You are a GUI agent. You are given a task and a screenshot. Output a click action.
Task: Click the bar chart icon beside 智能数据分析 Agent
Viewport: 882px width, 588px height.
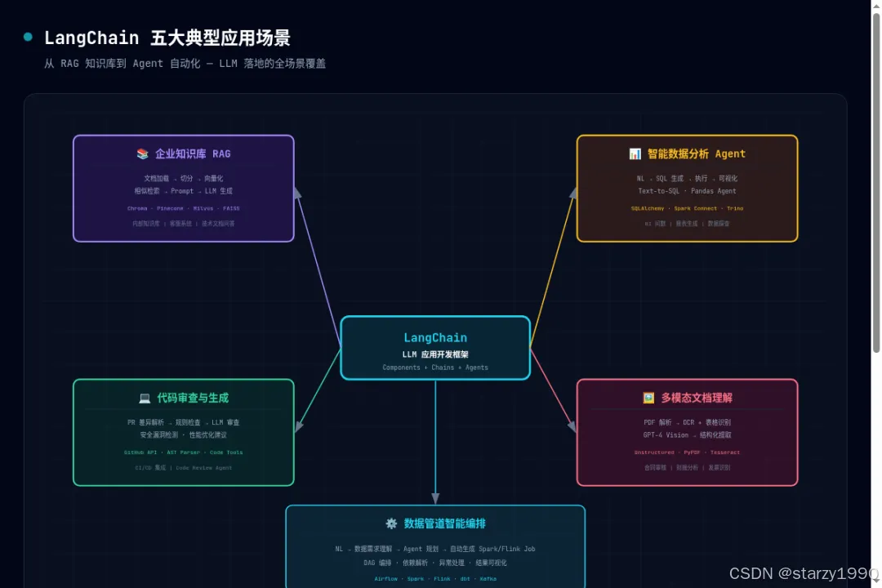(x=635, y=154)
